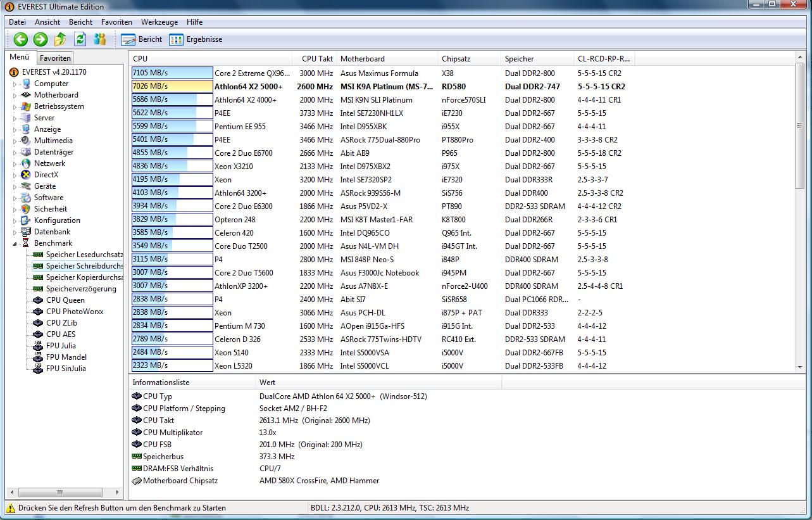812x520 pixels.
Task: Select Speicher Kopierdurchsatz benchmark item
Action: click(x=84, y=277)
